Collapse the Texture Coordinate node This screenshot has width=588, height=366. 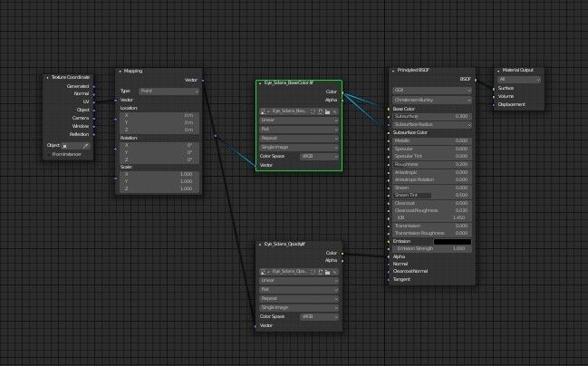pos(47,78)
